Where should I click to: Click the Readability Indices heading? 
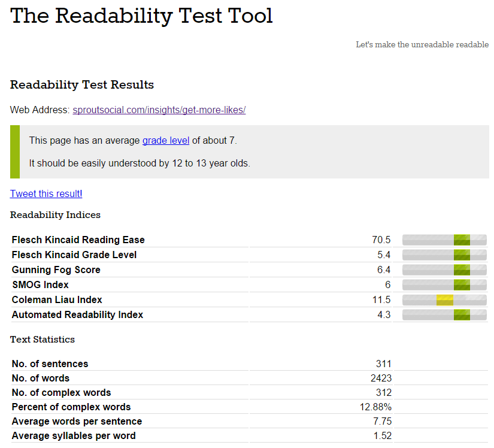coord(55,215)
